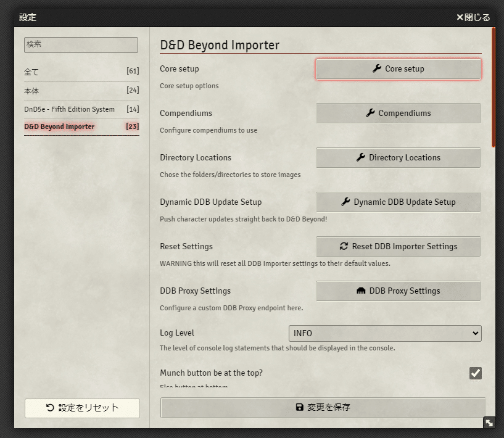This screenshot has height=438, width=504.
Task: Select the 本体 core category tab
Action: click(81, 91)
